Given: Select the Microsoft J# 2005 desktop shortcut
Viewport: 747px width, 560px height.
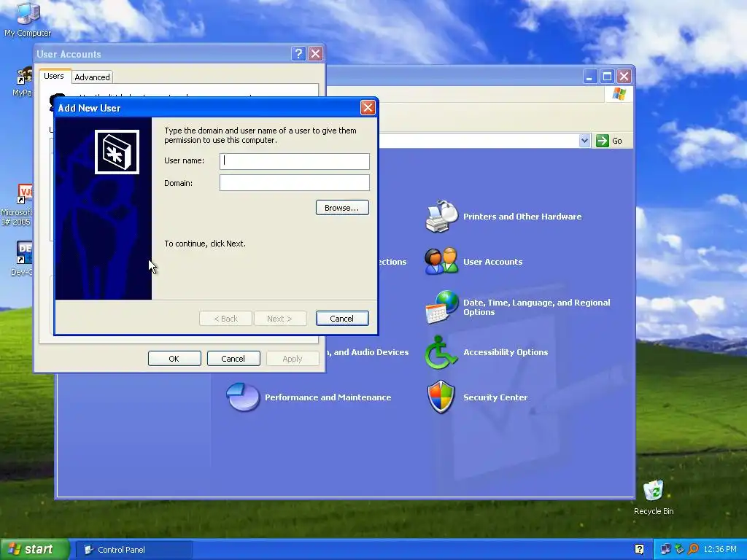Looking at the screenshot, I should coord(16,205).
